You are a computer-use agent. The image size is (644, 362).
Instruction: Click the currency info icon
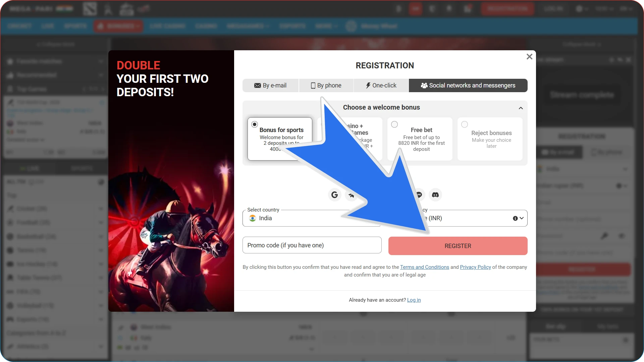pos(516,218)
